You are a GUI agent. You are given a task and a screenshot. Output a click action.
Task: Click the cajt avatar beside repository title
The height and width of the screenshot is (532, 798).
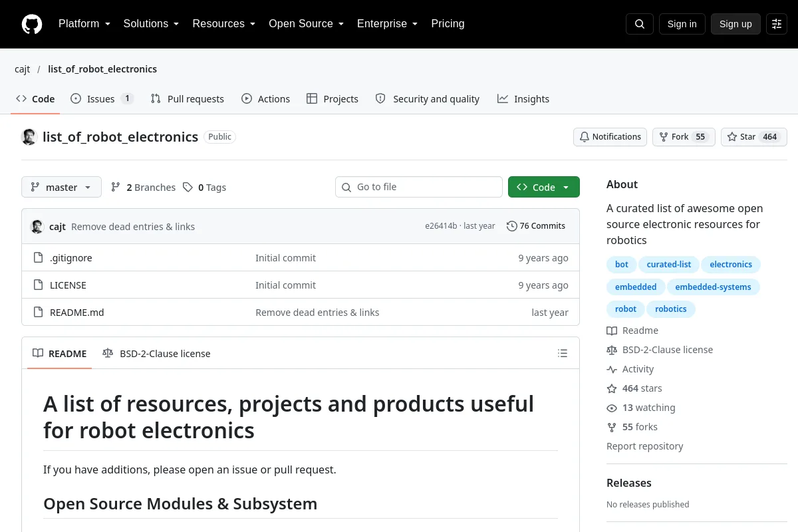(29, 137)
